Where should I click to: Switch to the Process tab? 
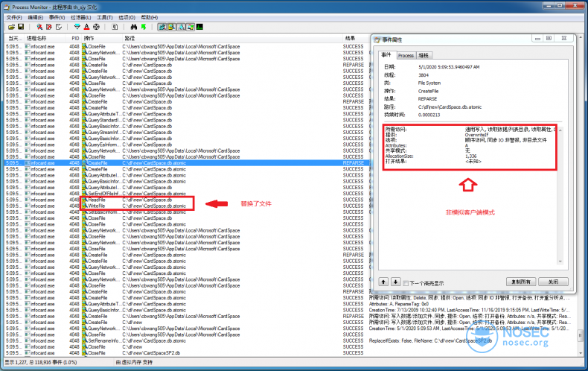pyautogui.click(x=406, y=56)
